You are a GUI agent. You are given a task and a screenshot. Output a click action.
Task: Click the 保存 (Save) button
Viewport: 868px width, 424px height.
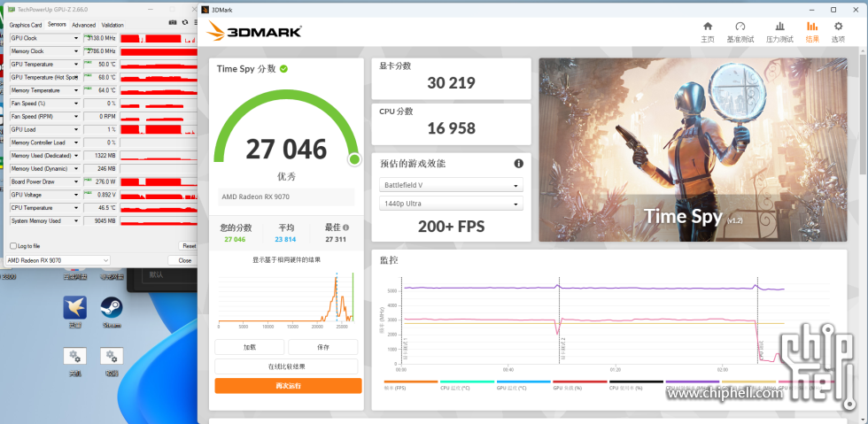click(x=322, y=347)
